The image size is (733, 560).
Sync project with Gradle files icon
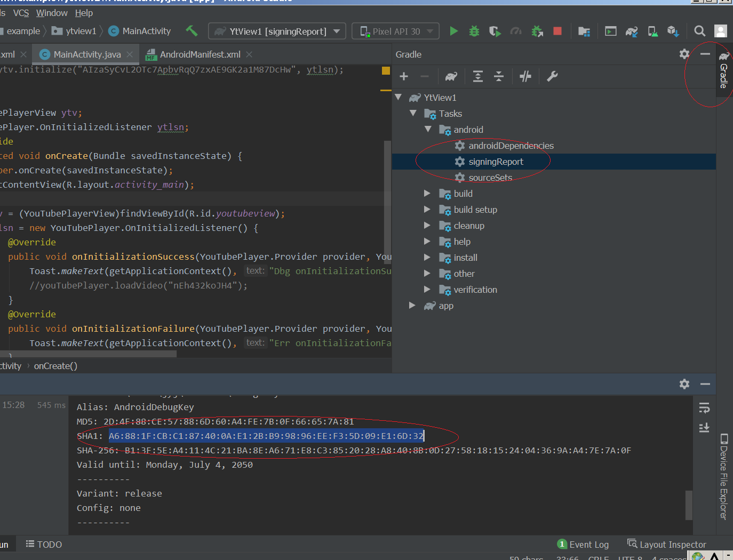click(632, 31)
